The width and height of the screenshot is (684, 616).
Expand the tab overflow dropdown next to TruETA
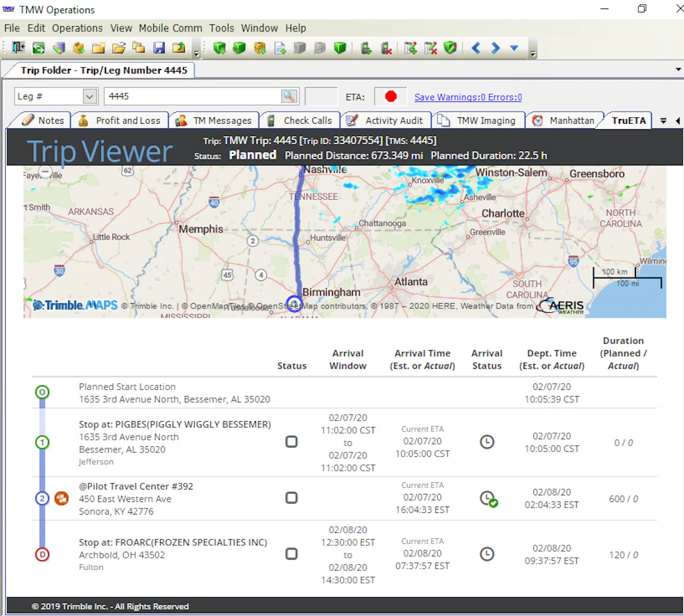pyautogui.click(x=663, y=121)
